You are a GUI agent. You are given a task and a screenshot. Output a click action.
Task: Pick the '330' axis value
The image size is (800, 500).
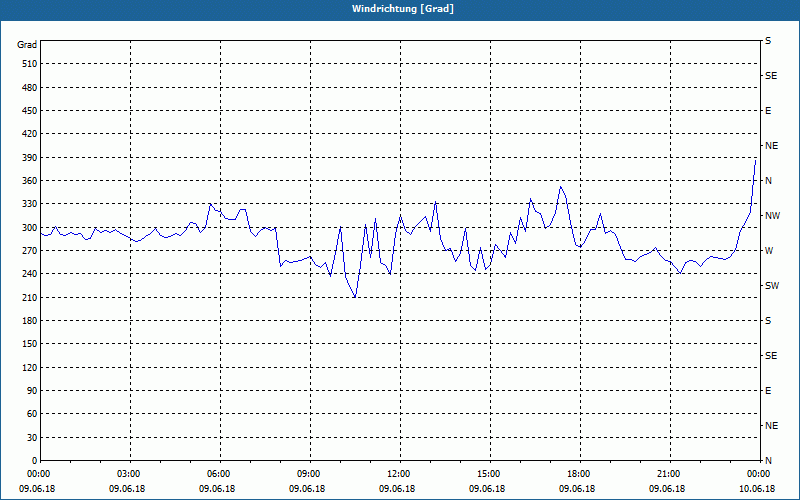(30, 204)
